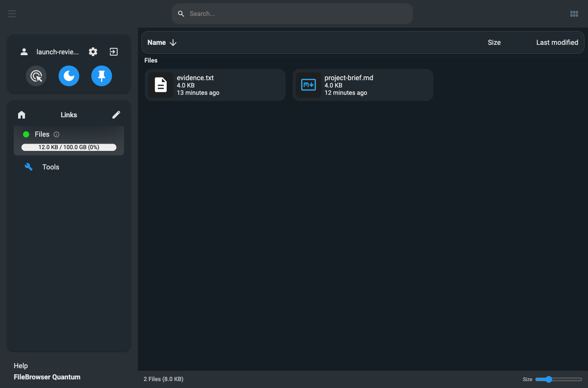Image resolution: width=588 pixels, height=388 pixels.
Task: Click the '13 minutes ago' timestamp
Action: [x=198, y=93]
